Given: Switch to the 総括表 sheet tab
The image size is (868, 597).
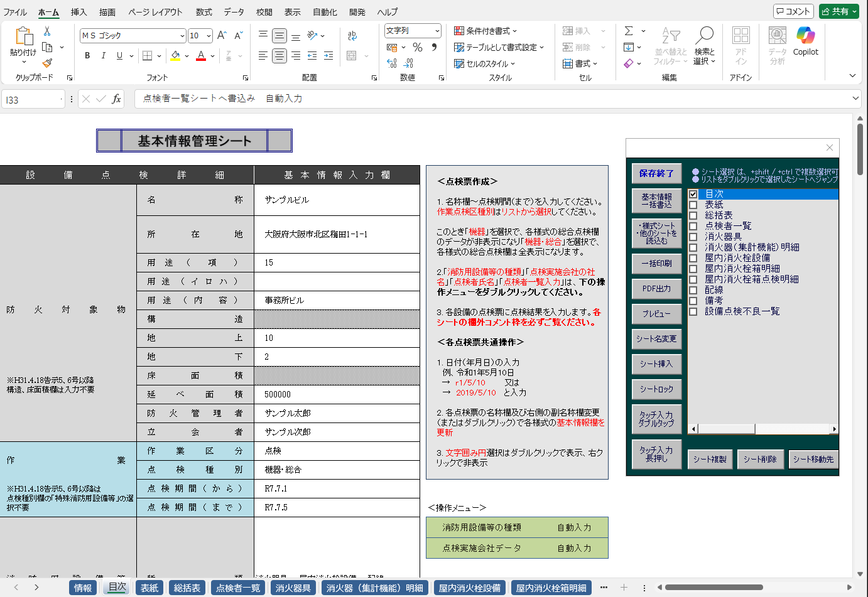Looking at the screenshot, I should pos(187,588).
